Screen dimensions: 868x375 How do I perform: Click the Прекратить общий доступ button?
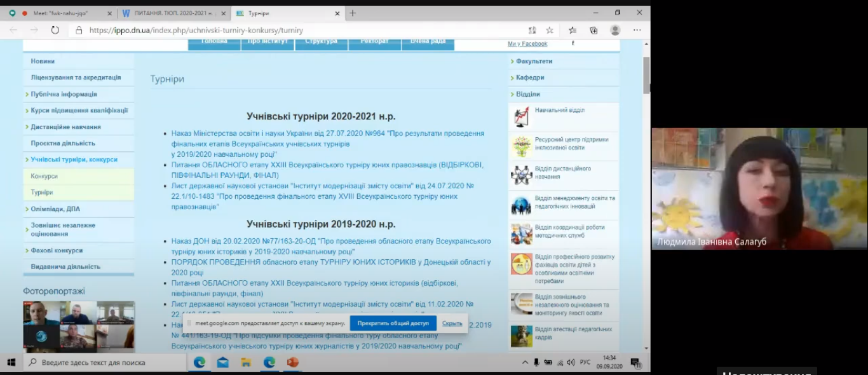(x=393, y=324)
